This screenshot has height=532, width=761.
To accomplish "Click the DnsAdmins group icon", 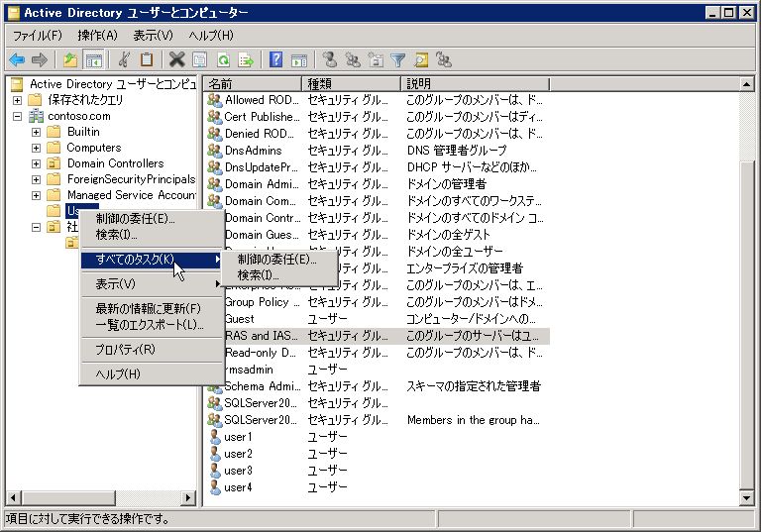I will [x=214, y=151].
